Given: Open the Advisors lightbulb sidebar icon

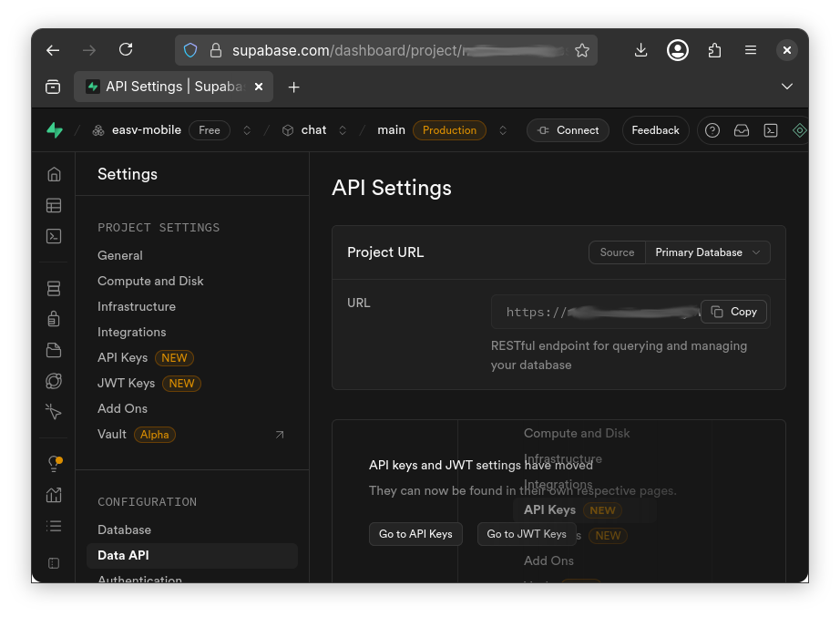Looking at the screenshot, I should point(55,464).
